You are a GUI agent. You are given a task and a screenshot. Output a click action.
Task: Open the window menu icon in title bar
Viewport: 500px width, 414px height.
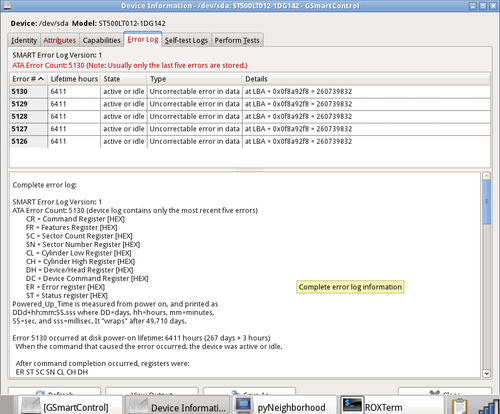(6, 6)
